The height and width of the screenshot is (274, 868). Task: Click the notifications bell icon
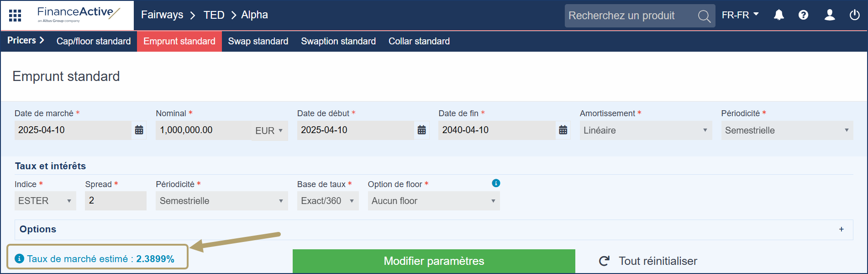(779, 15)
